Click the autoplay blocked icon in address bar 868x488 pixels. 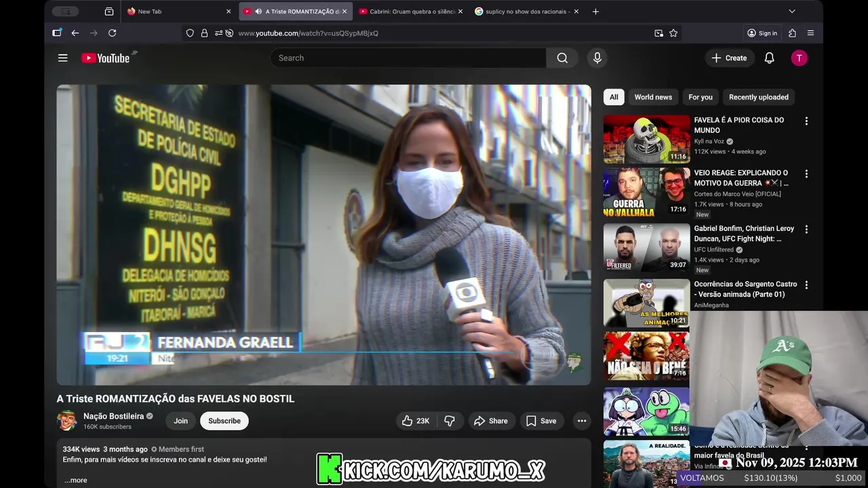point(229,33)
